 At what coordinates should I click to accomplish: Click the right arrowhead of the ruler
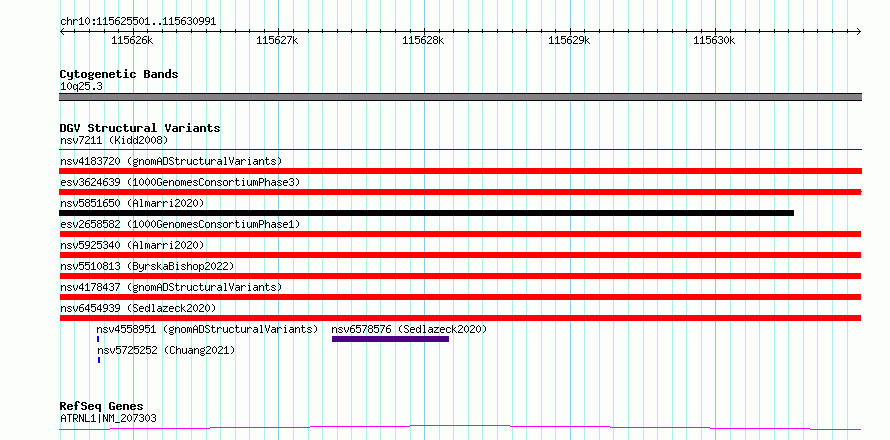tap(858, 31)
